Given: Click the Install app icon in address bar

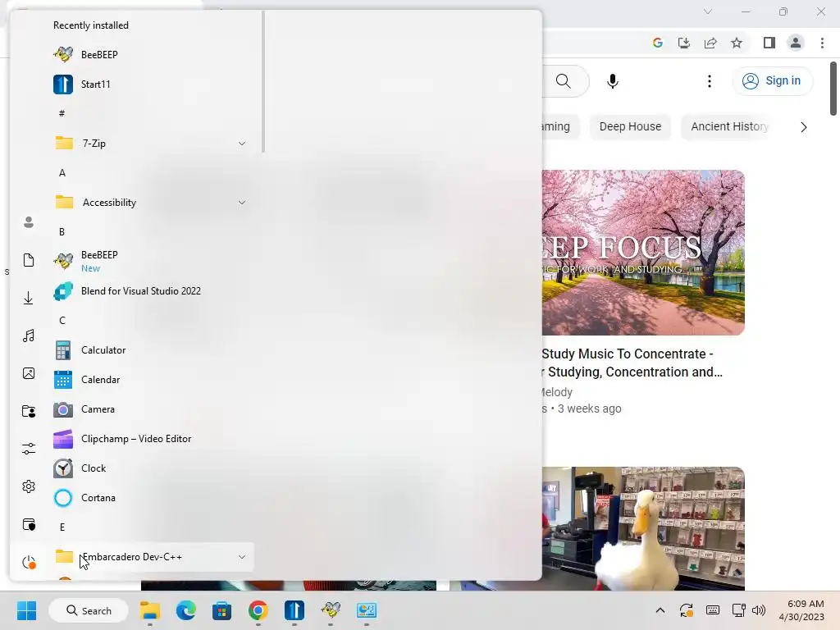Looking at the screenshot, I should tap(684, 43).
